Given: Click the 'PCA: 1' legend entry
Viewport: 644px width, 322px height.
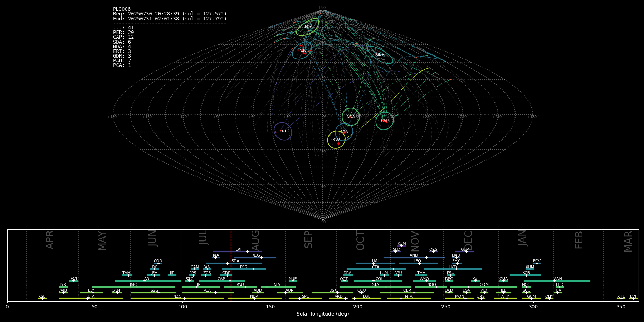Looking at the screenshot, I should (x=122, y=65).
